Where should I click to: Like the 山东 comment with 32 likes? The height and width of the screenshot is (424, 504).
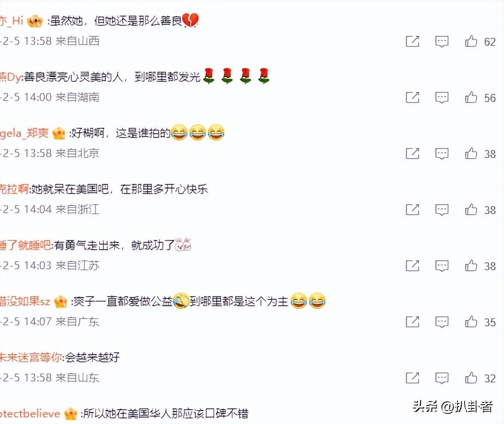(471, 378)
